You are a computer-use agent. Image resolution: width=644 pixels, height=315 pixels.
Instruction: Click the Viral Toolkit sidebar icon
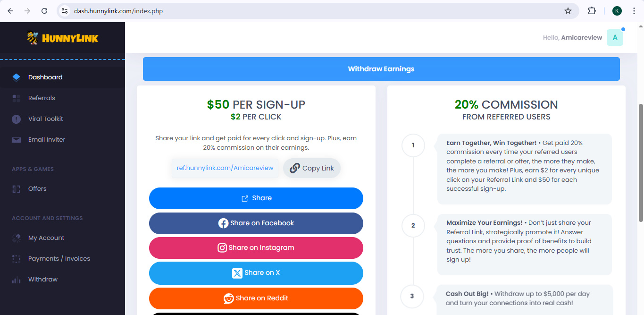17,119
